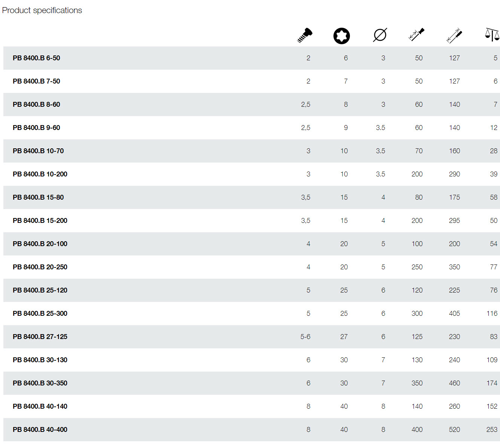Click the overall length screwdriver icon
Screen dimensions: 500x448
tap(454, 36)
